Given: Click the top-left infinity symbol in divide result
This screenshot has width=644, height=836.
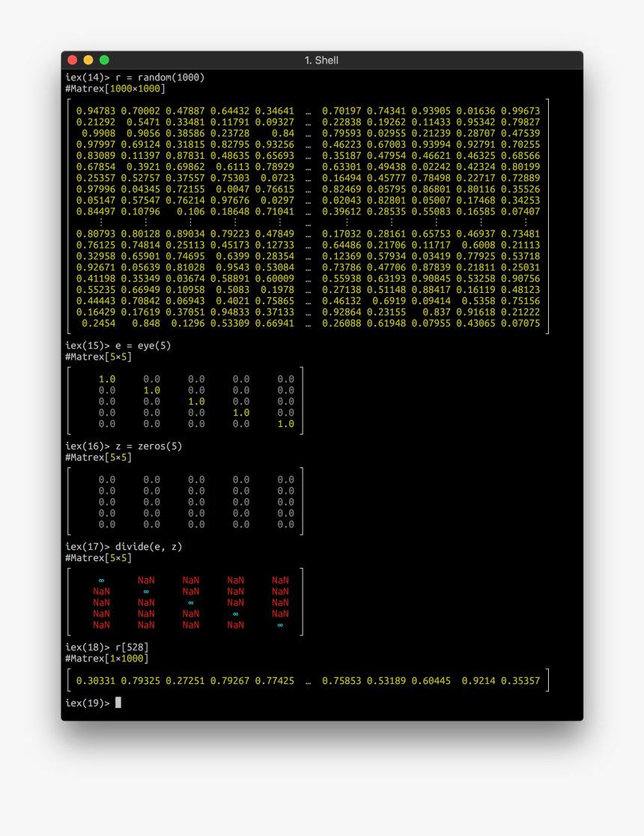Looking at the screenshot, I should click(101, 581).
